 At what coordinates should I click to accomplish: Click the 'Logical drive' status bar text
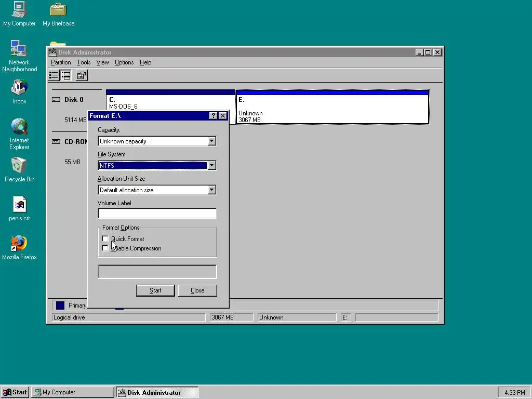pyautogui.click(x=69, y=317)
